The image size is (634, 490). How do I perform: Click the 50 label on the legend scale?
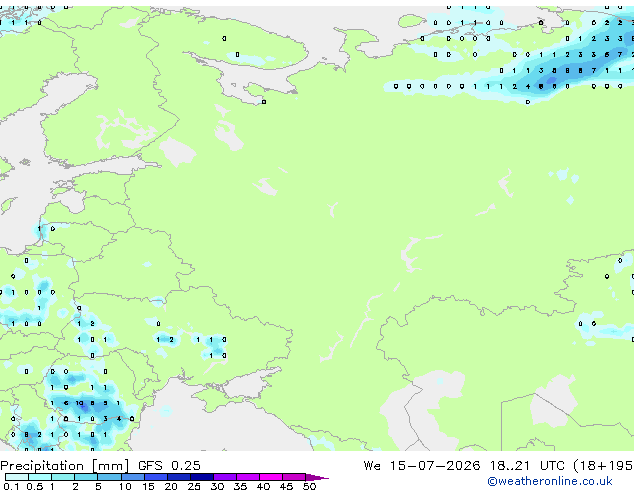click(309, 486)
